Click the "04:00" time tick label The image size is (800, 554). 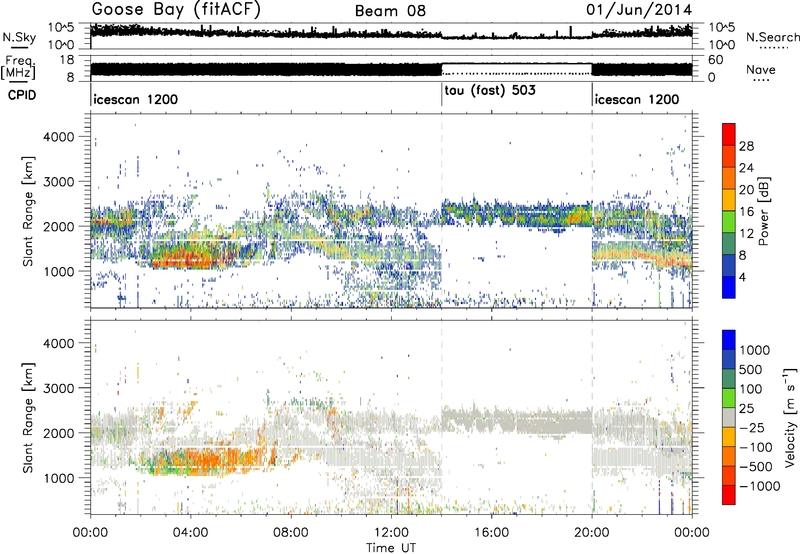click(190, 533)
